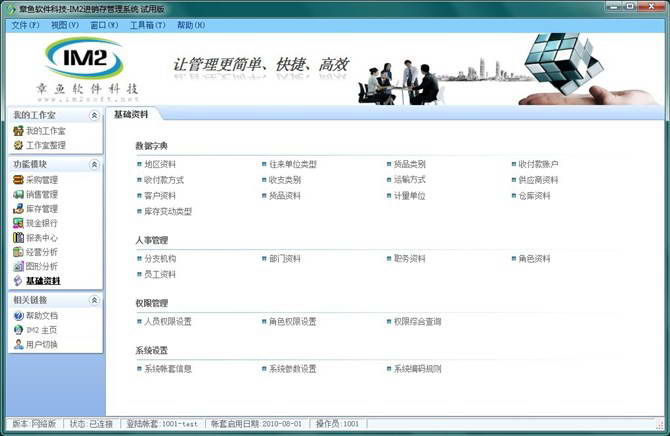
Task: Open the 角色权限设置 link
Action: point(293,321)
